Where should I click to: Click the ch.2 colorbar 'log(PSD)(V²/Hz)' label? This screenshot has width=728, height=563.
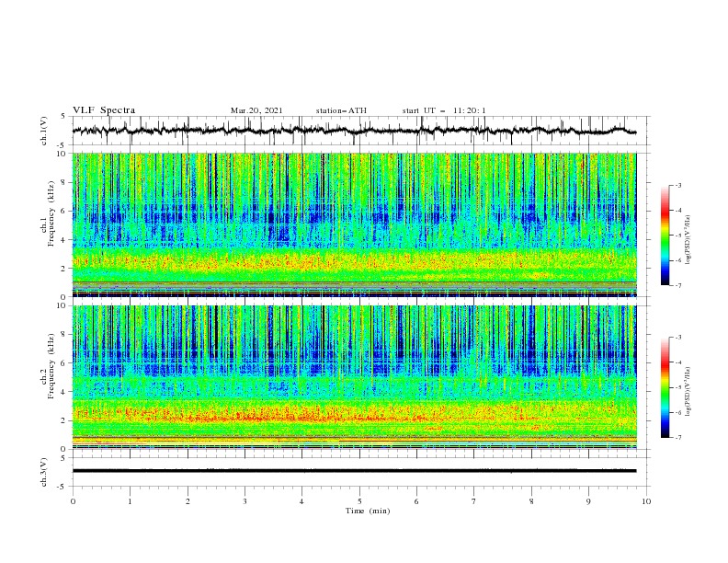pos(688,392)
